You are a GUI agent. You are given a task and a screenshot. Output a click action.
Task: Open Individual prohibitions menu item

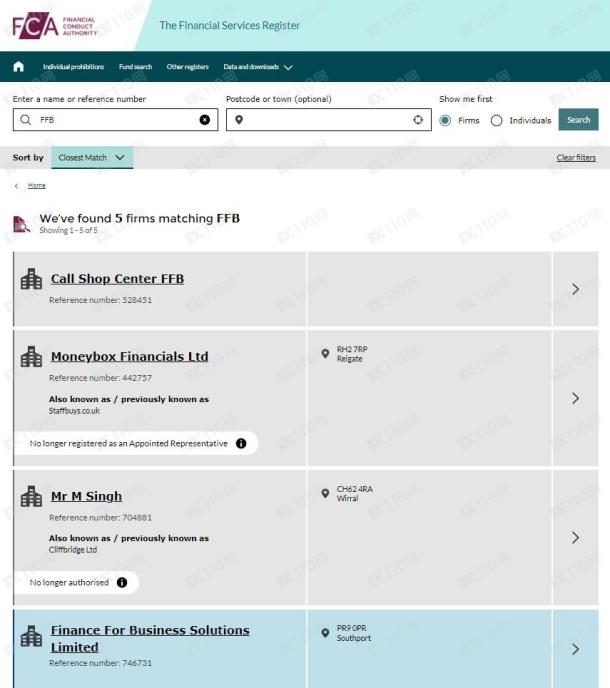tap(73, 67)
